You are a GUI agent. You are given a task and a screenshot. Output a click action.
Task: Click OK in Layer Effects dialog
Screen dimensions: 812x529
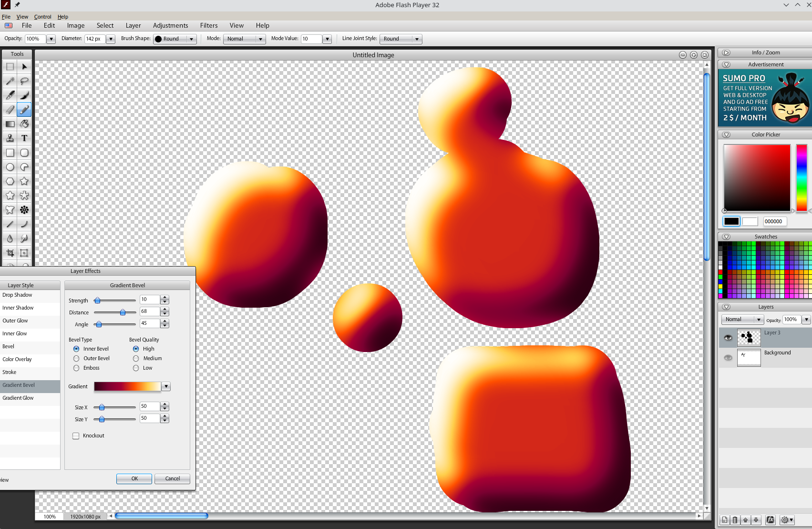coord(134,478)
